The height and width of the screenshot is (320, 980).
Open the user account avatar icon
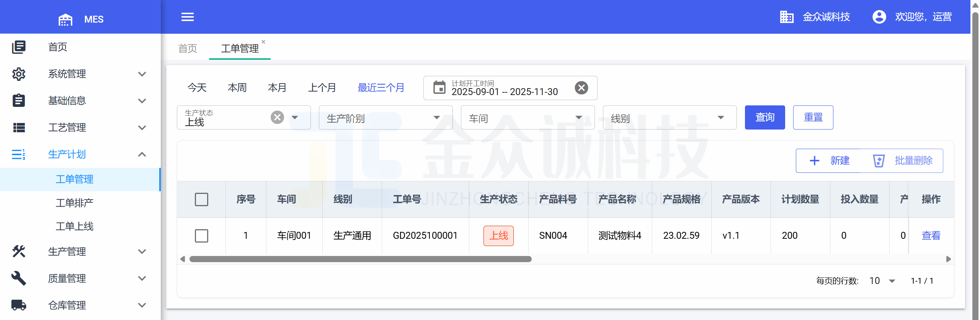(879, 17)
